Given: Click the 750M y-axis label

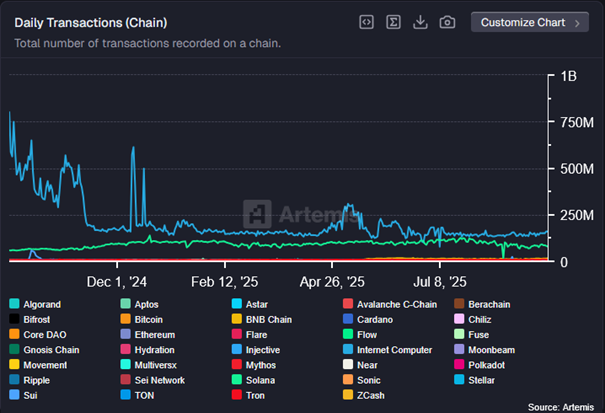Looking at the screenshot, I should tap(577, 123).
